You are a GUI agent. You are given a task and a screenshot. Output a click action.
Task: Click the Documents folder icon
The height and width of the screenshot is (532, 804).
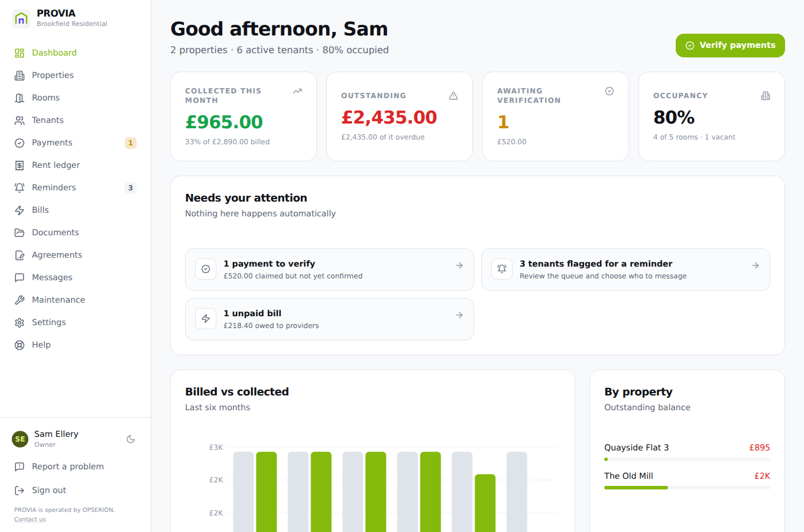[x=20, y=233]
